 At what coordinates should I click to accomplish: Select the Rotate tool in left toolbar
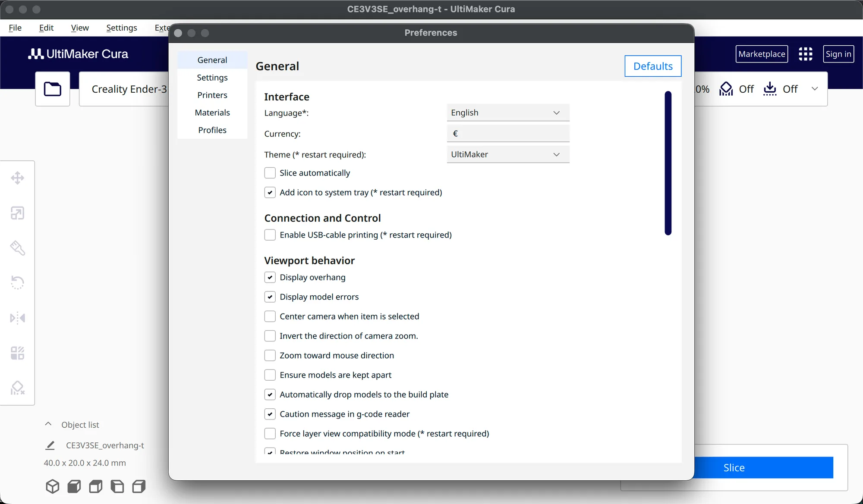coord(17,283)
